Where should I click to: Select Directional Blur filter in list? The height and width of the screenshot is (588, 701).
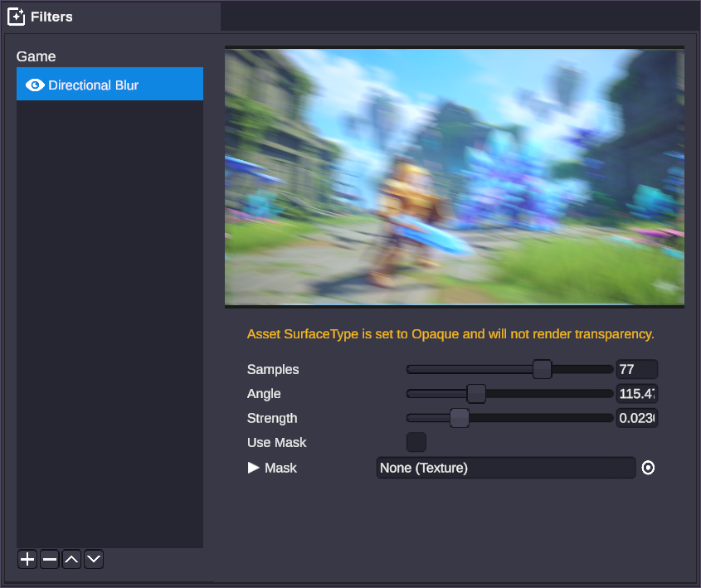110,85
